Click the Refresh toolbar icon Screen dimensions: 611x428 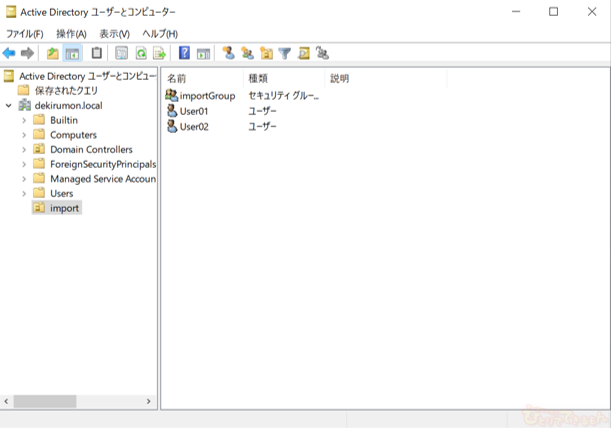pyautogui.click(x=140, y=53)
